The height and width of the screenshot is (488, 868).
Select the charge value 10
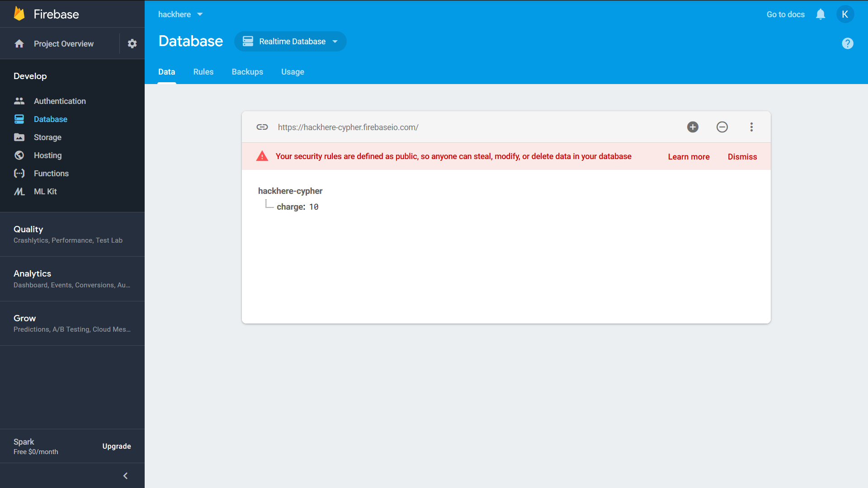tap(314, 207)
